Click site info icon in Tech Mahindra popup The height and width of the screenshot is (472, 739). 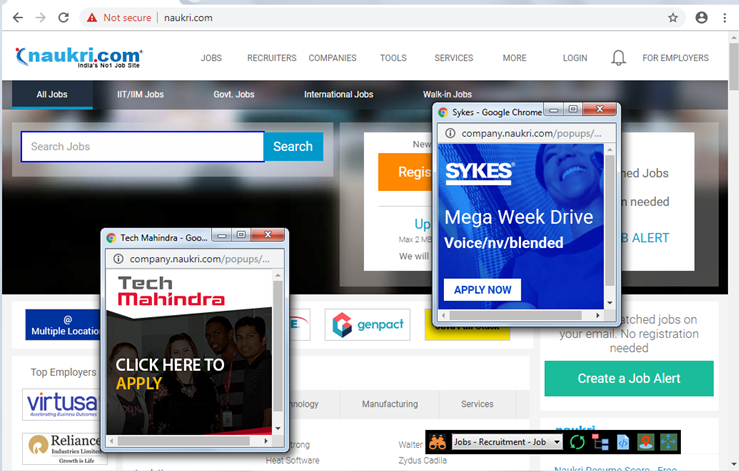pyautogui.click(x=118, y=259)
